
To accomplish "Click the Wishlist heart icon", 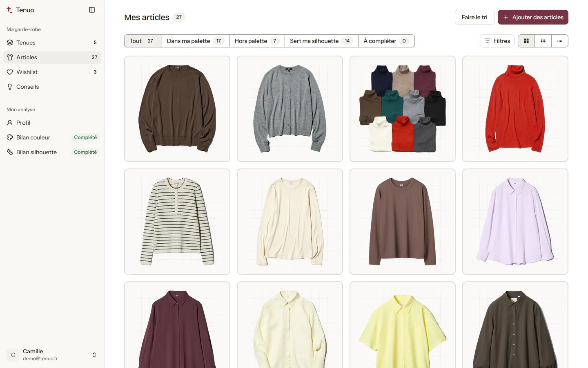I will point(10,72).
